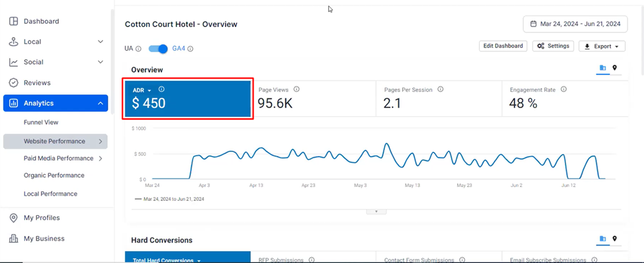Expand the Local menu chevron

[100, 42]
